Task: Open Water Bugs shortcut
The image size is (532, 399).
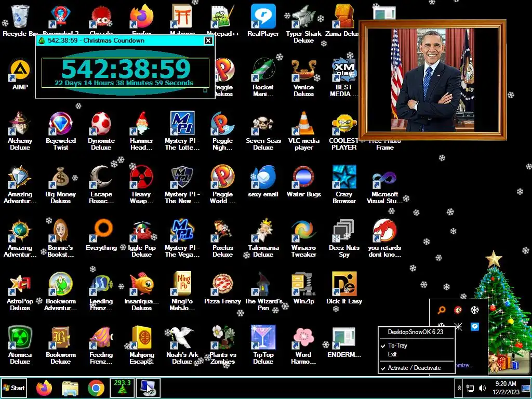Action: [x=303, y=181]
